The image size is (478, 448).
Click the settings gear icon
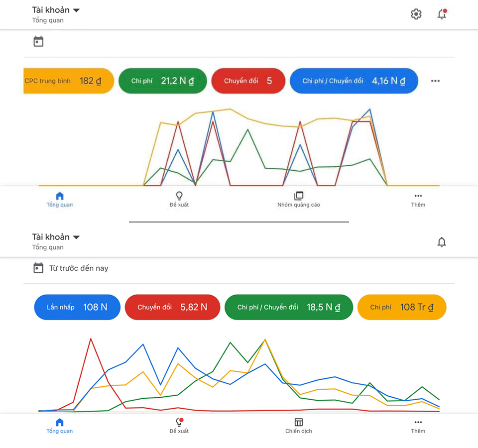tap(416, 14)
